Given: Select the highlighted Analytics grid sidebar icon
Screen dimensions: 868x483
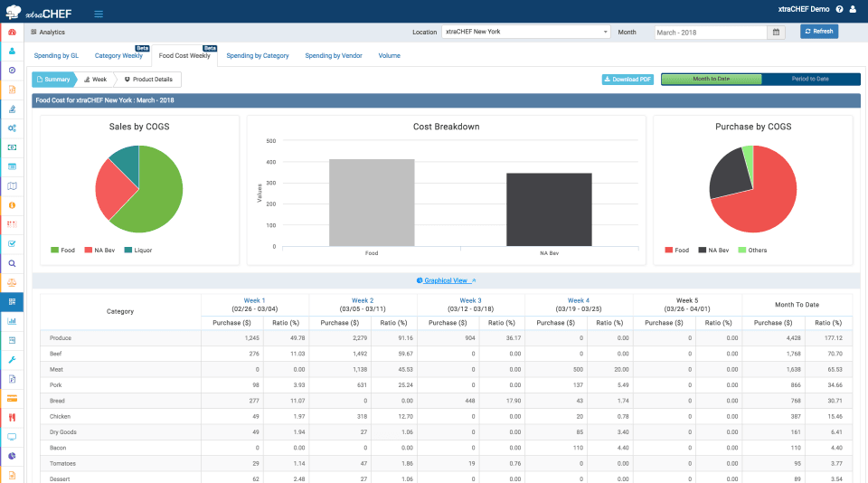Looking at the screenshot, I should tap(12, 302).
